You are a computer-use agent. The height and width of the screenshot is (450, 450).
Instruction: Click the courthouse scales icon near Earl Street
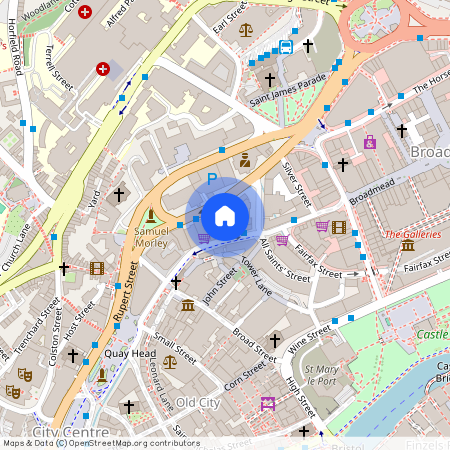pos(246,30)
